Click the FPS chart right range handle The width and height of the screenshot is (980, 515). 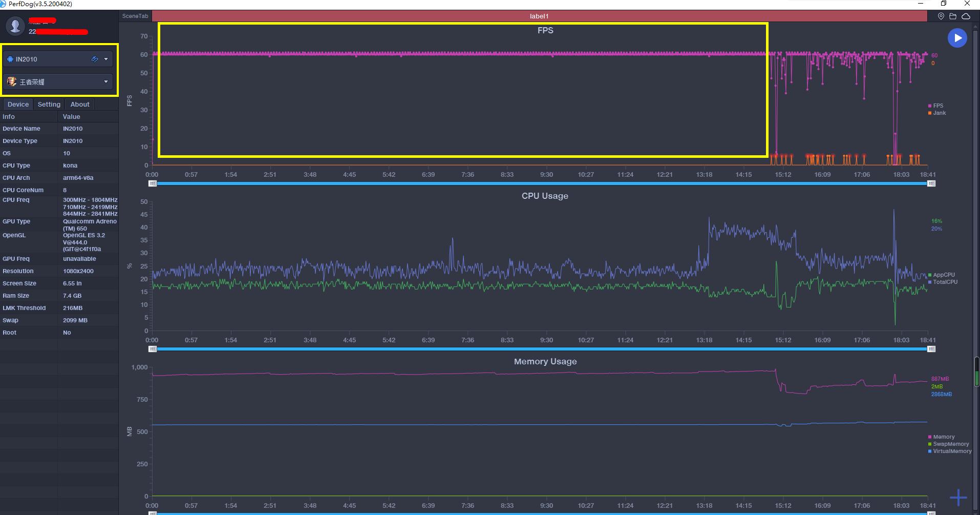point(931,183)
